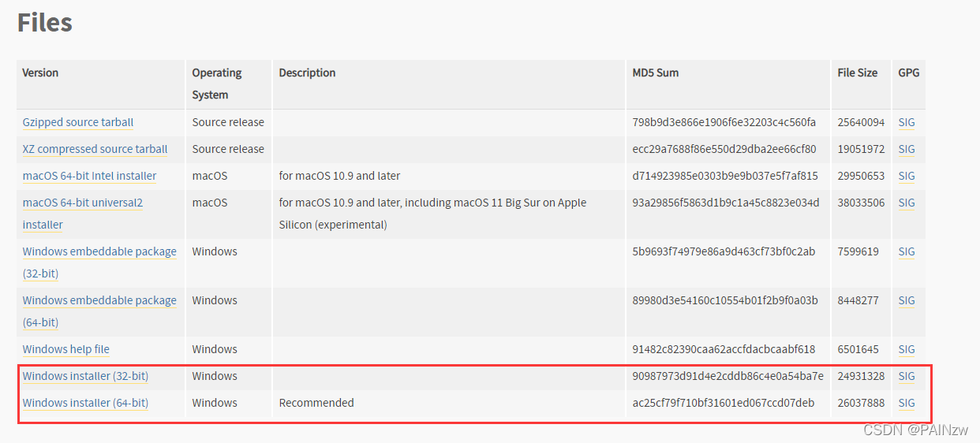Click the File Size column header
This screenshot has height=443, width=980.
(x=858, y=73)
